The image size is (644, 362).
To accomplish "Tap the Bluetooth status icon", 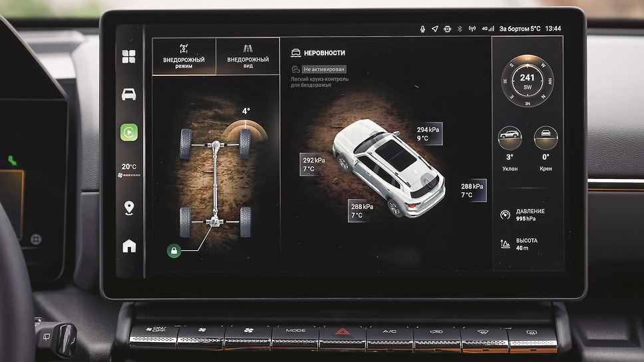I will coord(459,29).
